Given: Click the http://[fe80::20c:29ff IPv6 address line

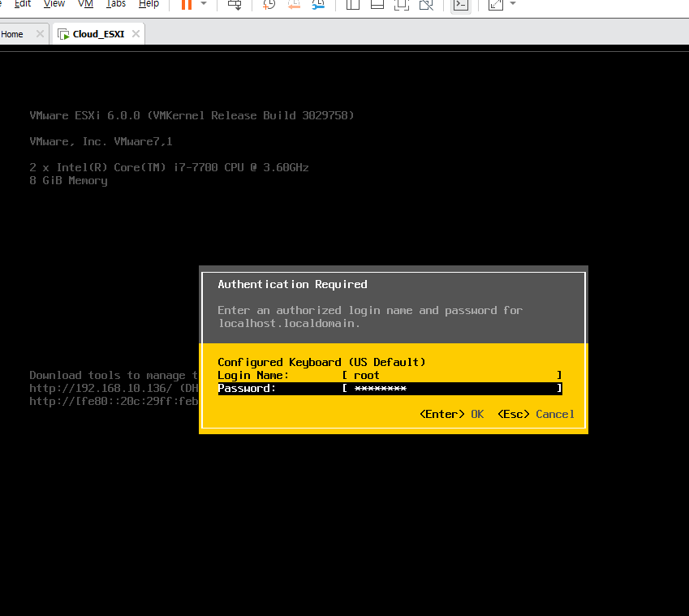Looking at the screenshot, I should pos(114,401).
